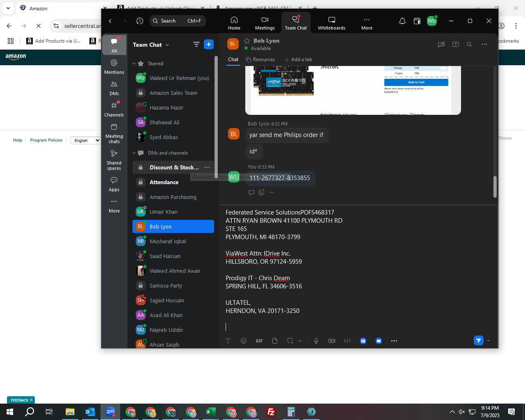525x420 pixels.
Task: Open chat with Waleed Ahmed Awan
Action: pyautogui.click(x=173, y=271)
